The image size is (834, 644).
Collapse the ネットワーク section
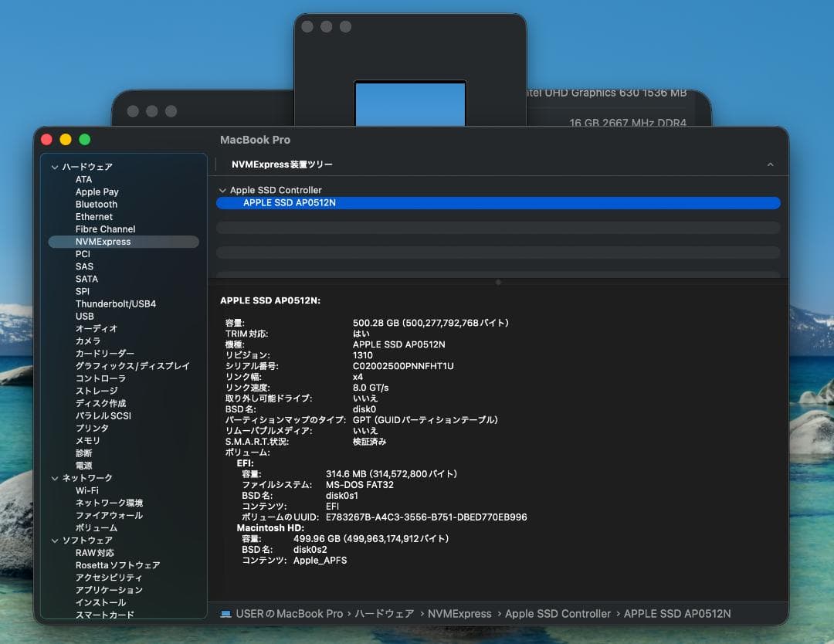[x=55, y=478]
